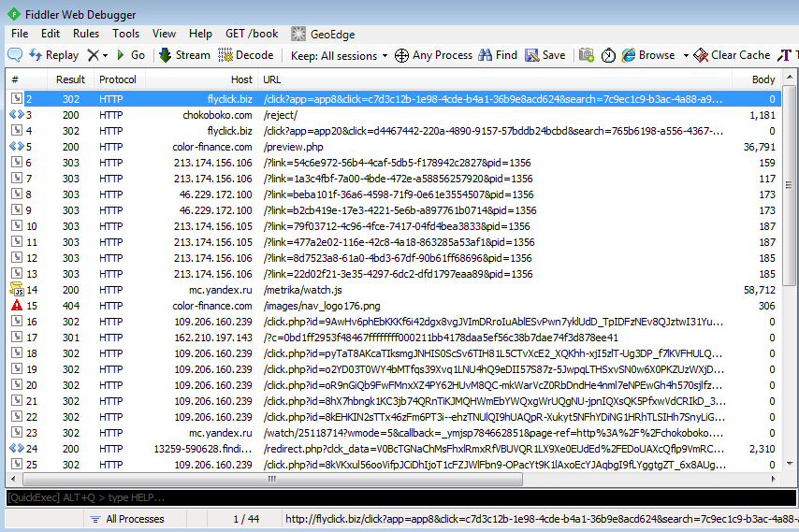Open the Rules menu

click(x=86, y=34)
